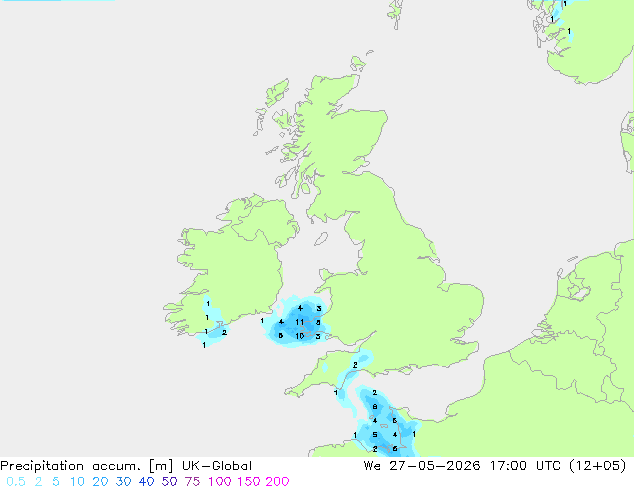Select the 40 legend threshold
The height and width of the screenshot is (490, 634).
click(146, 482)
